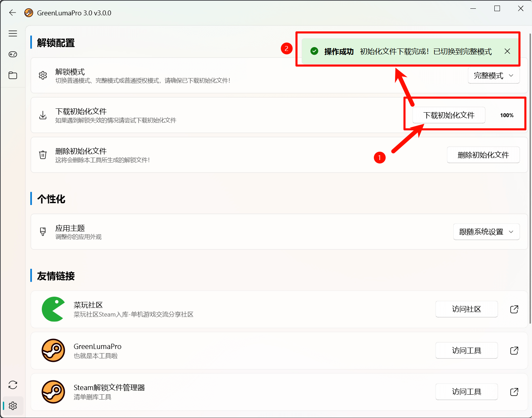Screen dimensions: 532x418
Task: Click the vertical scrollbar on right edge
Action: coord(530,174)
